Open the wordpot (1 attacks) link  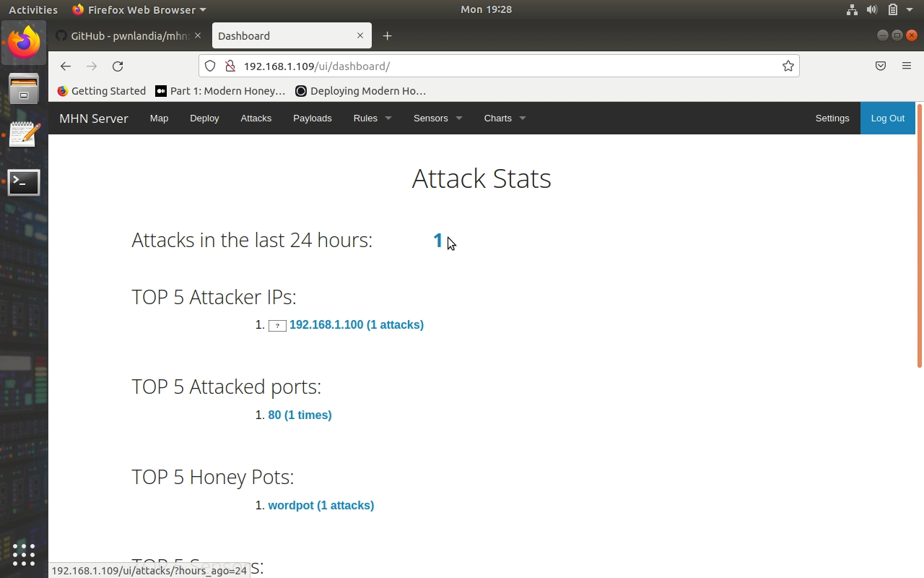point(321,506)
